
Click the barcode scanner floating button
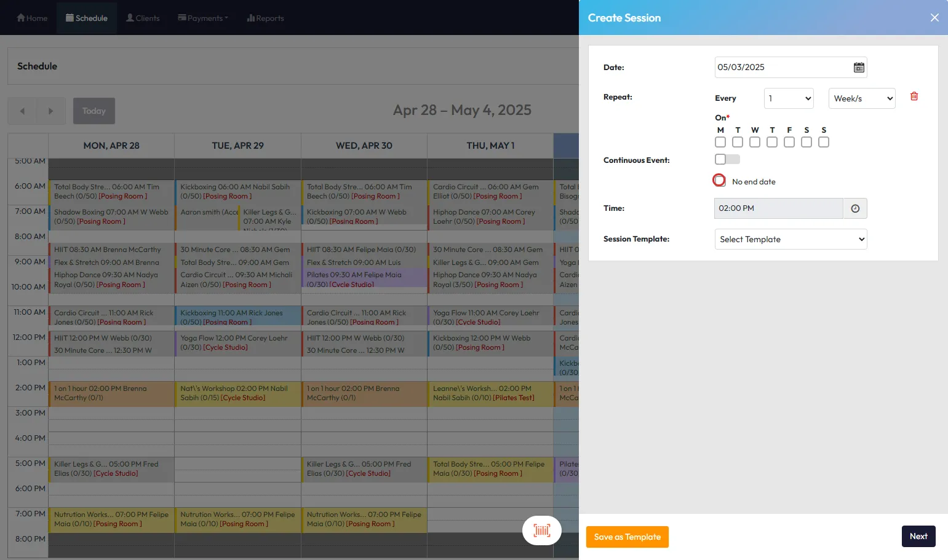[541, 530]
